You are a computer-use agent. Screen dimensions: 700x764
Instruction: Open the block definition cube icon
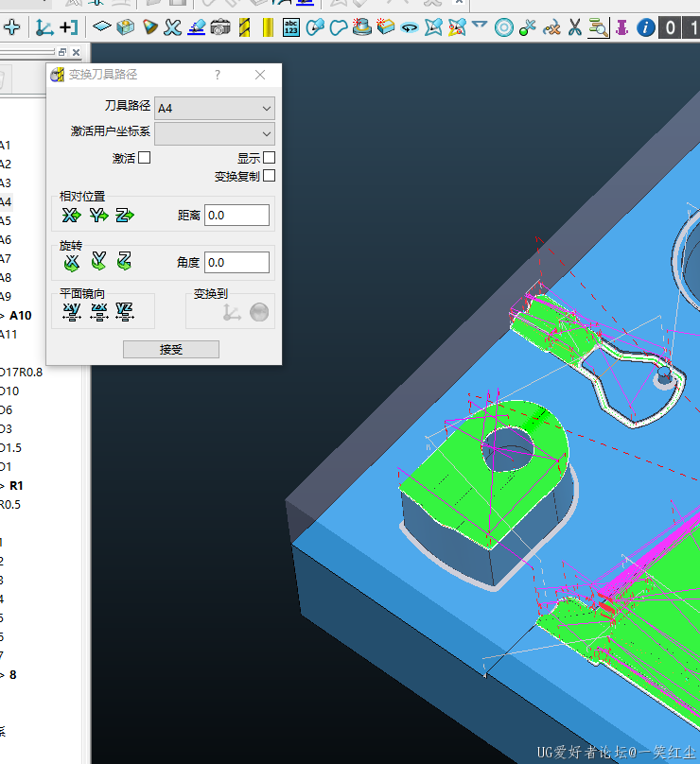click(125, 27)
